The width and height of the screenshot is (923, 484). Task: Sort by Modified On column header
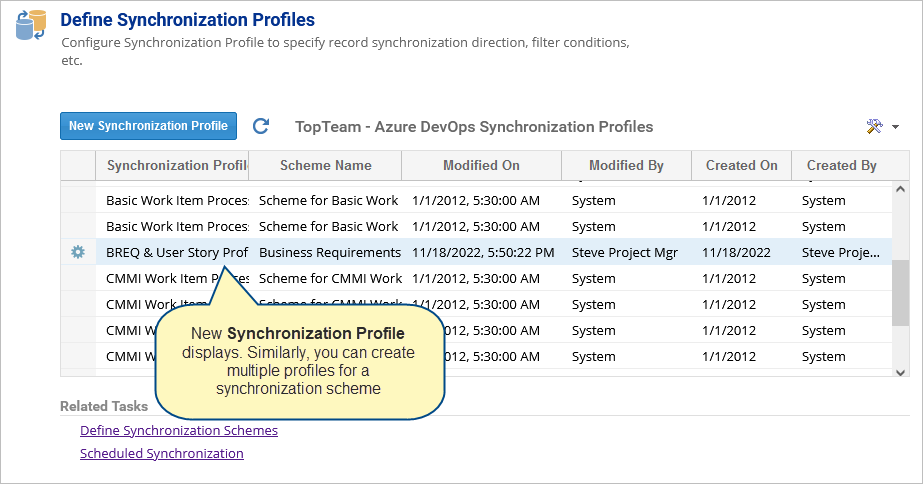pos(482,165)
